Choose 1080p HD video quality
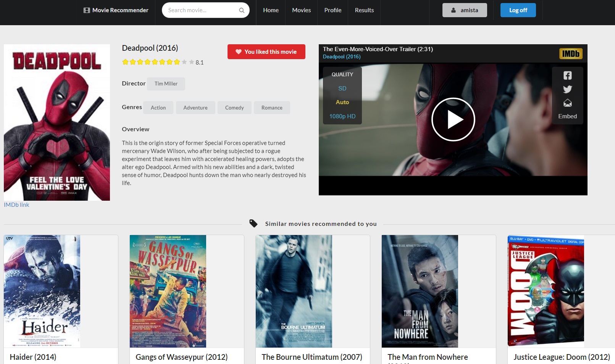615x364 pixels. [342, 116]
